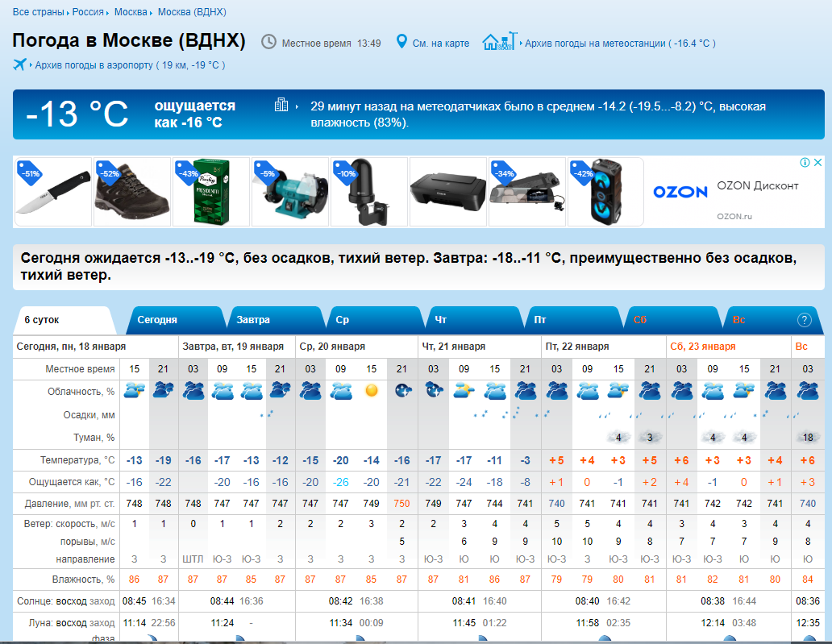This screenshot has width=832, height=644.
Task: Click the bench grinder ad thumbnail
Action: click(x=290, y=192)
